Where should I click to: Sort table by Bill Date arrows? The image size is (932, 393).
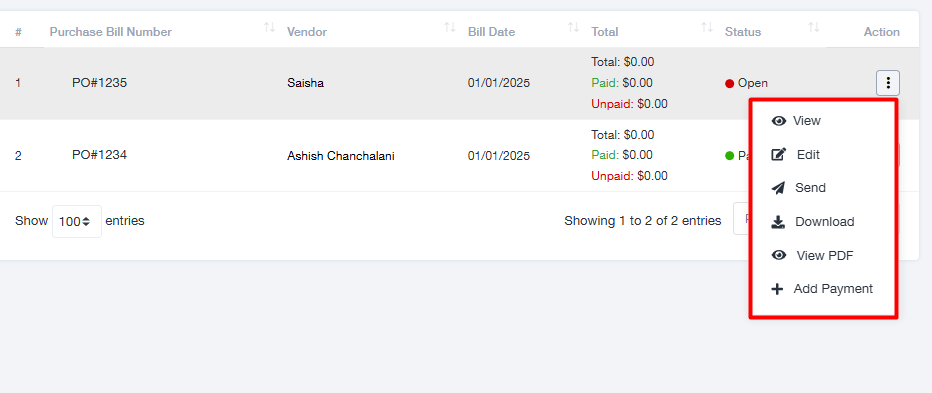click(573, 27)
